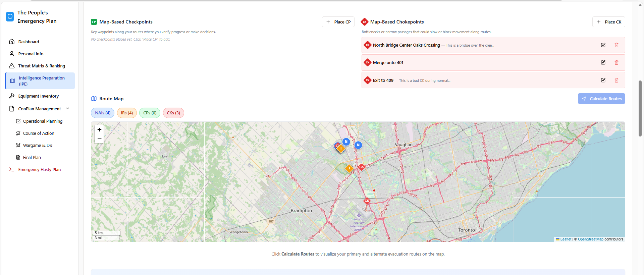Click the shield logo of The People's Emergency Plan
The height and width of the screenshot is (275, 644).
click(x=10, y=16)
